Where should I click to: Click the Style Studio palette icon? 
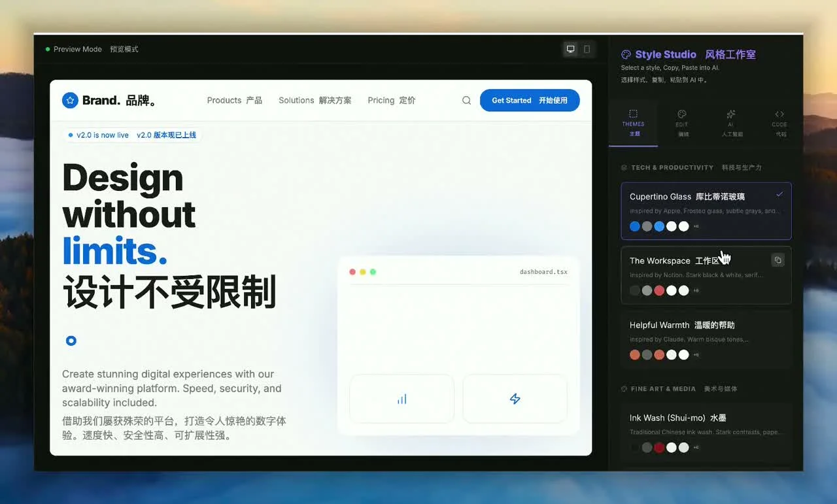(626, 55)
